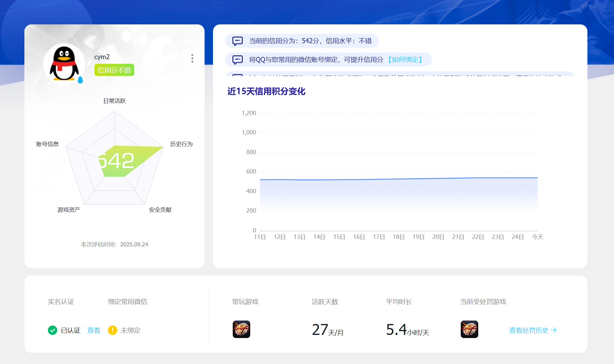This screenshot has height=364, width=614.
Task: Click the game icon under 常玩游戏
Action: point(241,329)
